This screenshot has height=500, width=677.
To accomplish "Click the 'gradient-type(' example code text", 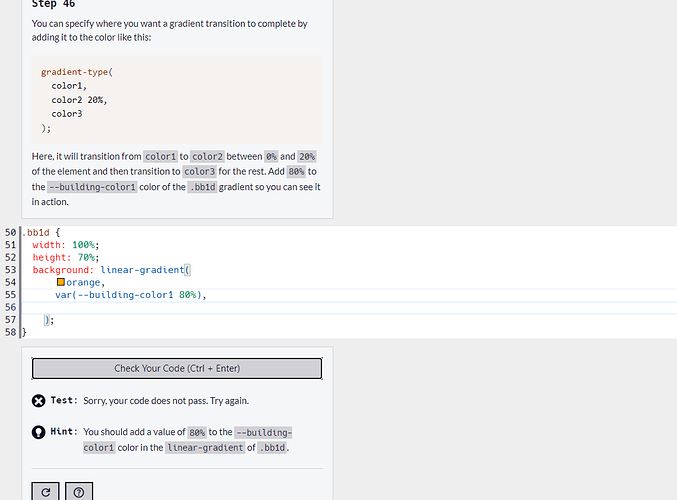I will tap(77, 72).
